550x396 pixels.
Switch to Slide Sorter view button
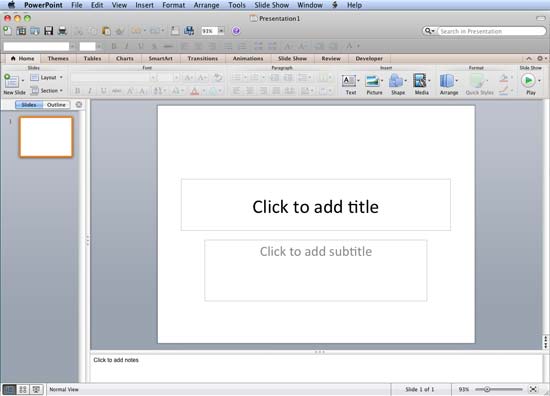pyautogui.click(x=23, y=389)
